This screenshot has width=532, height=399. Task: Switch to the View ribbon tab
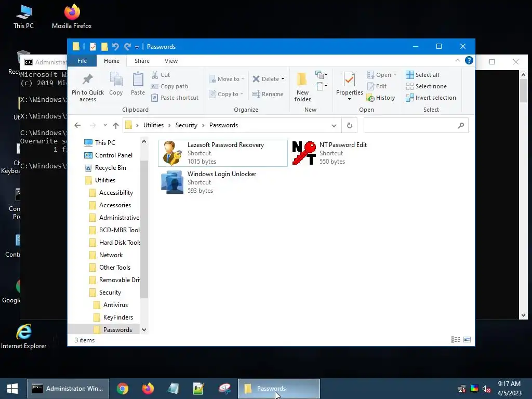tap(171, 61)
